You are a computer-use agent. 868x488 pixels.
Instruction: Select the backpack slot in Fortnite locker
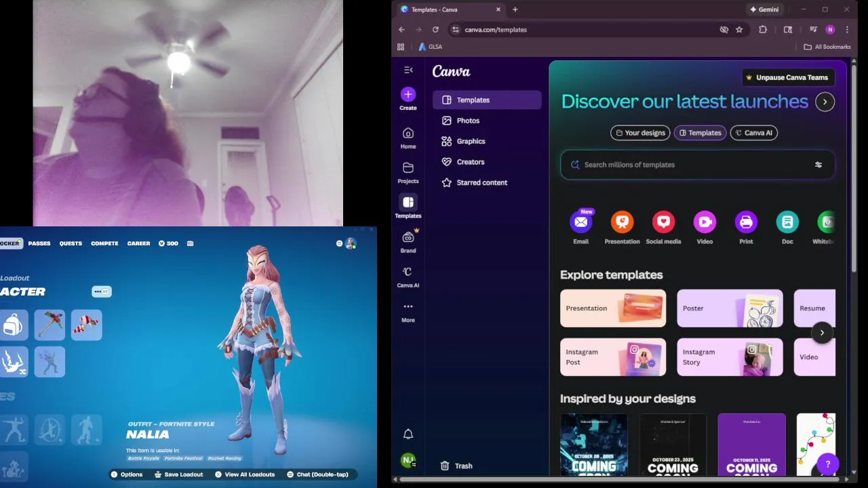point(14,325)
